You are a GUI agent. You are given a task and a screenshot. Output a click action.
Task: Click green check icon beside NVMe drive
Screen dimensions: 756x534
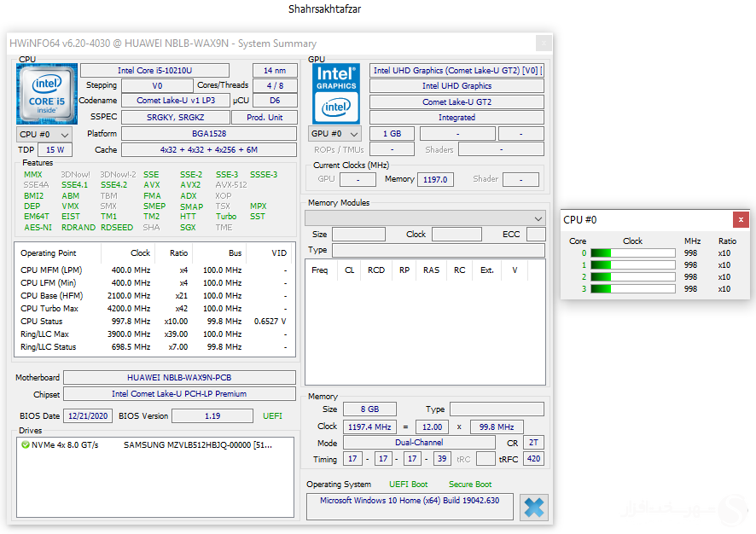click(25, 444)
